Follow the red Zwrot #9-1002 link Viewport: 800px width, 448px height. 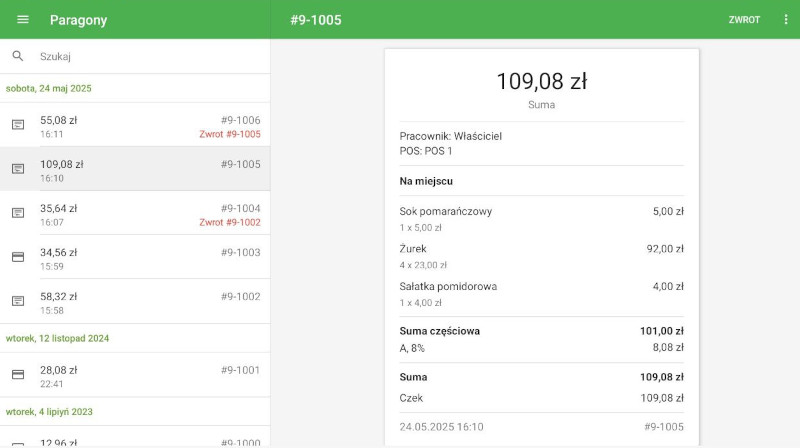[x=230, y=222]
